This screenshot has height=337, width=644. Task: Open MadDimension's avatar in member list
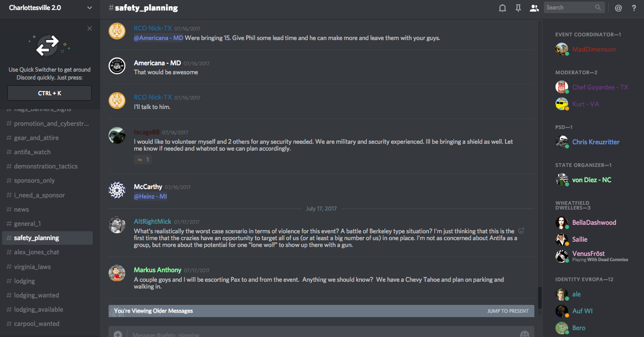tap(562, 49)
